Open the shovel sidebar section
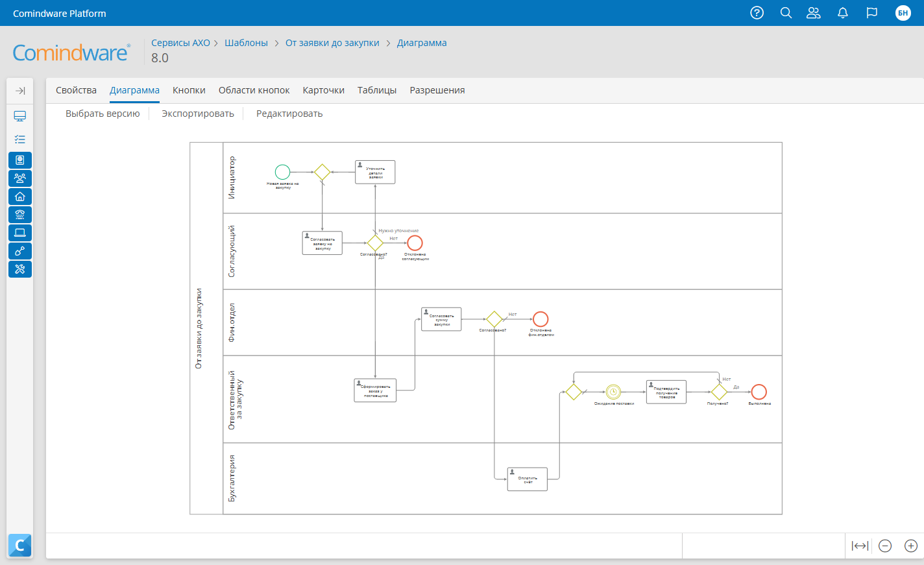924x565 pixels. point(20,251)
